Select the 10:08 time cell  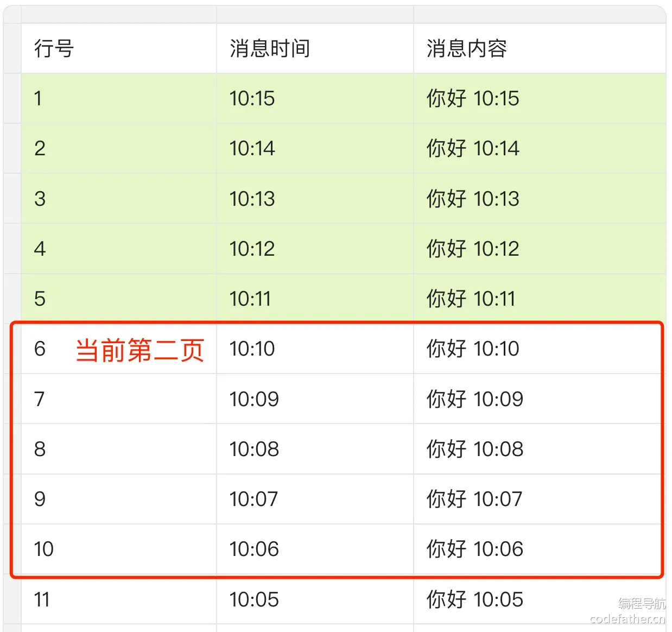tap(315, 449)
